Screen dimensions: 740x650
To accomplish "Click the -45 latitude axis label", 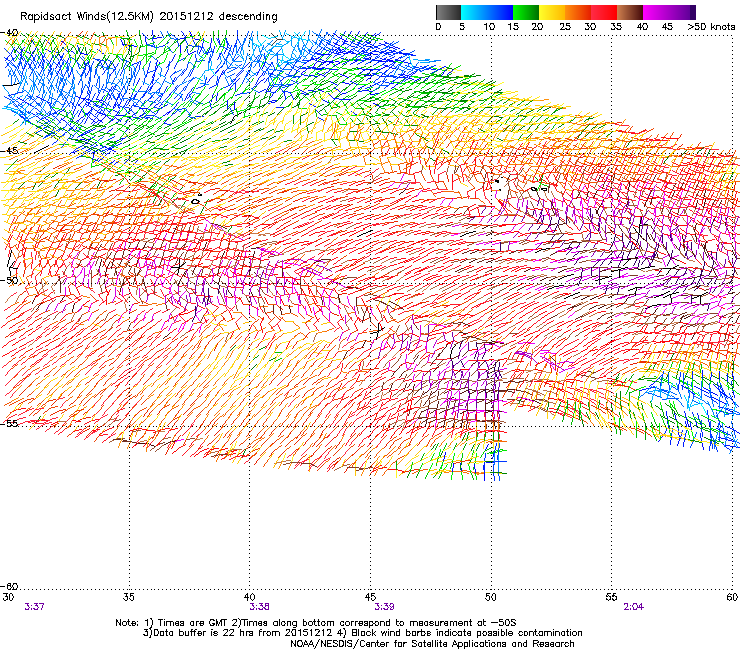I will [9, 151].
